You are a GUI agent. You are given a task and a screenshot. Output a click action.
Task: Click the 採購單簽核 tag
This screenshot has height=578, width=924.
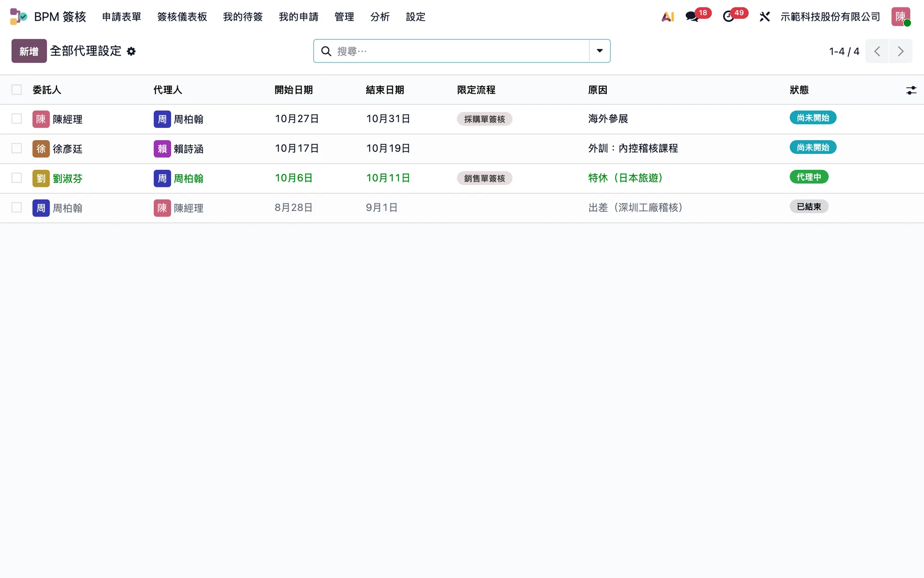(485, 119)
